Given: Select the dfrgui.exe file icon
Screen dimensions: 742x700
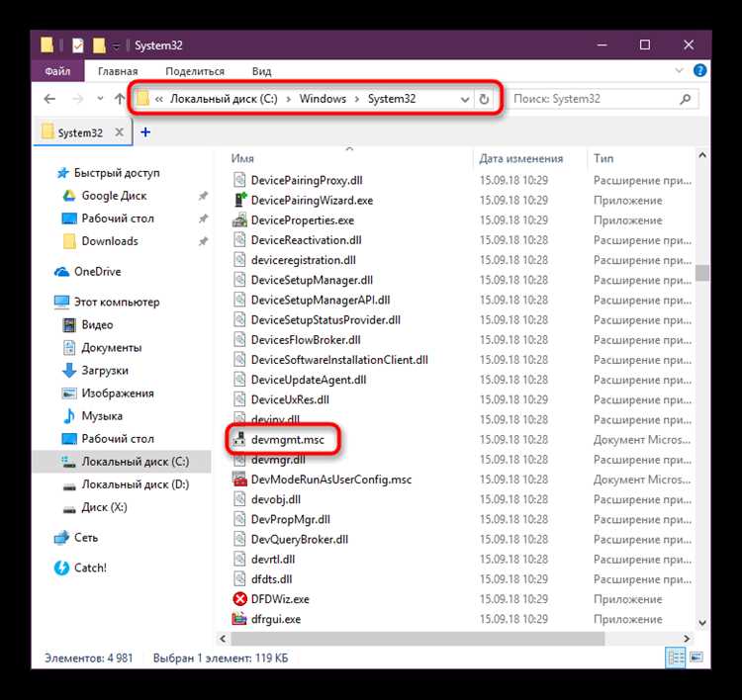Looking at the screenshot, I should [239, 619].
